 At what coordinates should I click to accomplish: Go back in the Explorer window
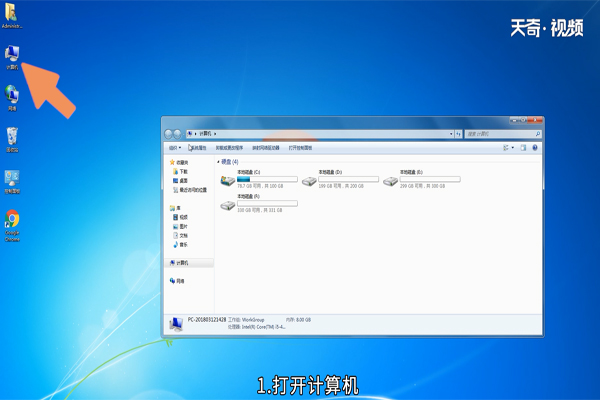click(169, 134)
